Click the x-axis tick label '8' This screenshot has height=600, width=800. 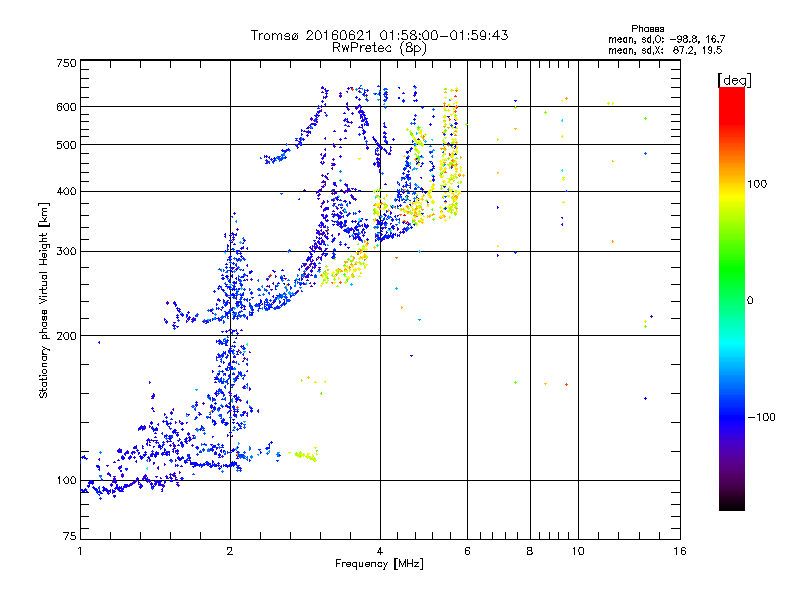tap(530, 551)
